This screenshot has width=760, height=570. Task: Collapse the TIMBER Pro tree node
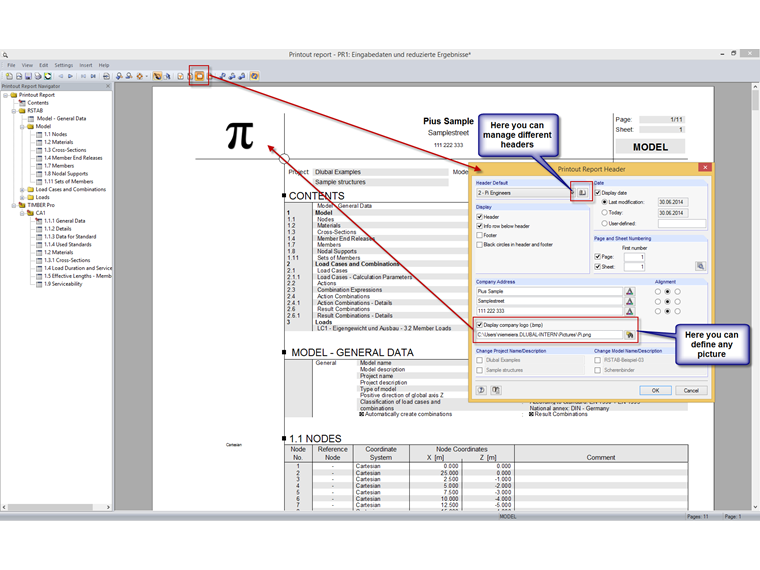(x=14, y=205)
